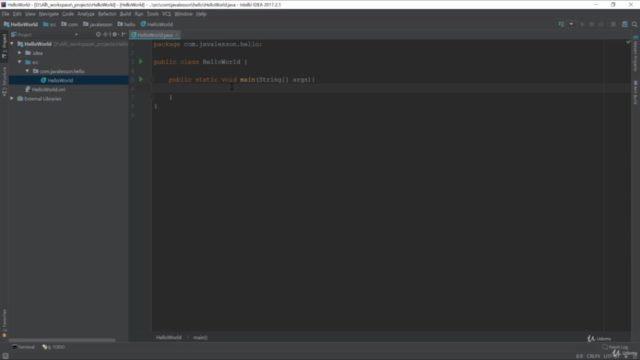Viewport: 640px width, 360px height.
Task: Click green inspection checkmark in editor corner
Action: click(628, 42)
